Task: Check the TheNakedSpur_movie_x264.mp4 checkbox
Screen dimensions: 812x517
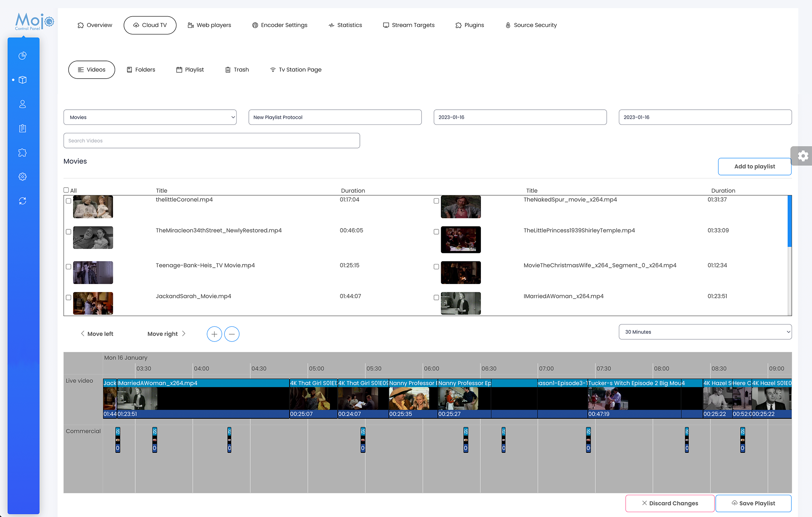Action: tap(436, 201)
